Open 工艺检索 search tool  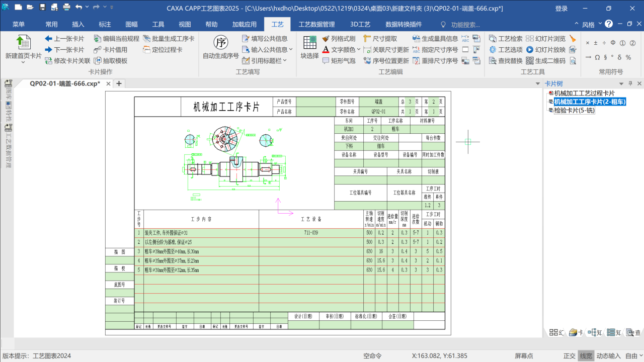click(x=506, y=39)
